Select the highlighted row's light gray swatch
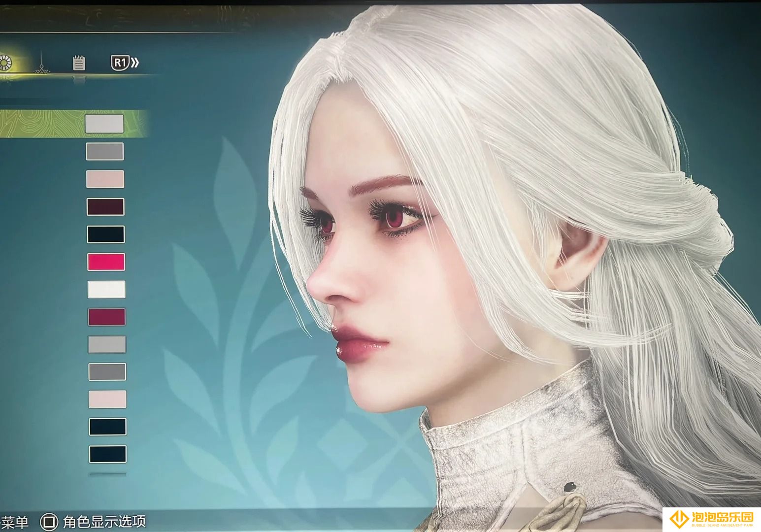 [104, 124]
